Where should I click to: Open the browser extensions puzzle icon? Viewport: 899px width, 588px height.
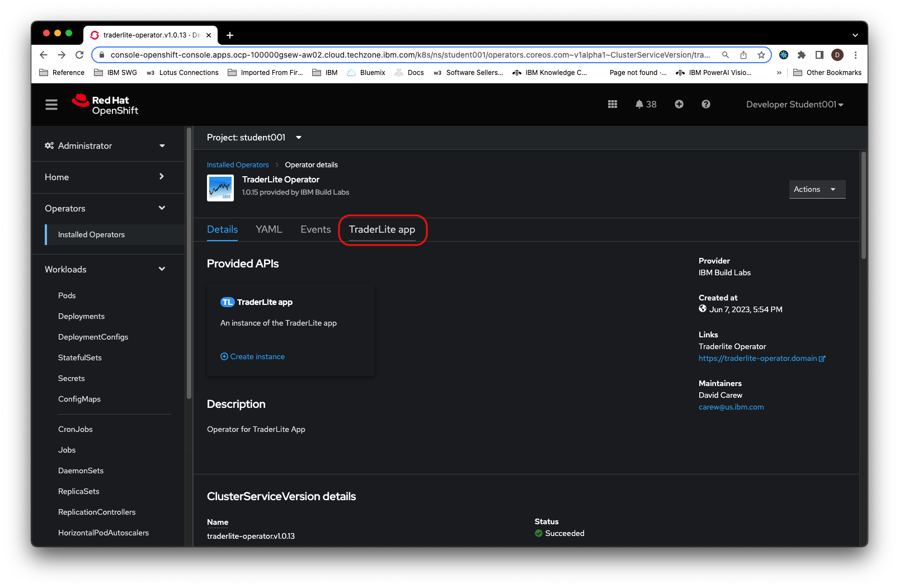(802, 55)
